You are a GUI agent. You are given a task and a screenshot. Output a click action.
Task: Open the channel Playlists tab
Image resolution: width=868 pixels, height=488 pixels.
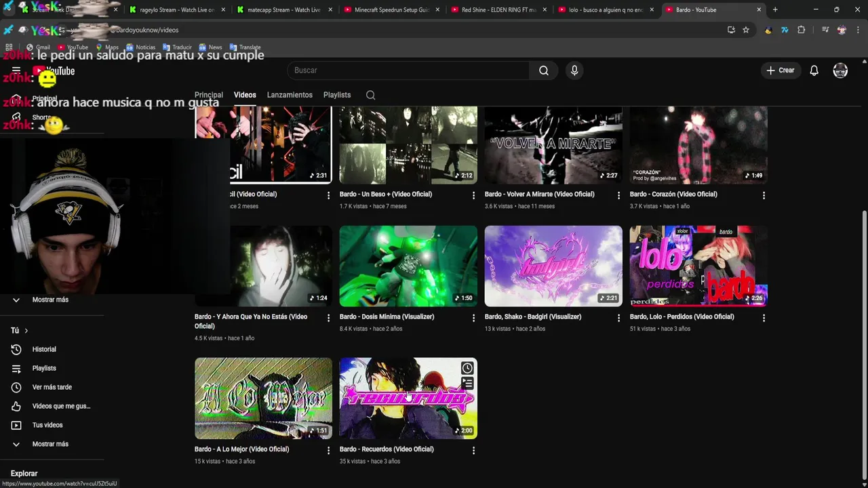coord(337,95)
